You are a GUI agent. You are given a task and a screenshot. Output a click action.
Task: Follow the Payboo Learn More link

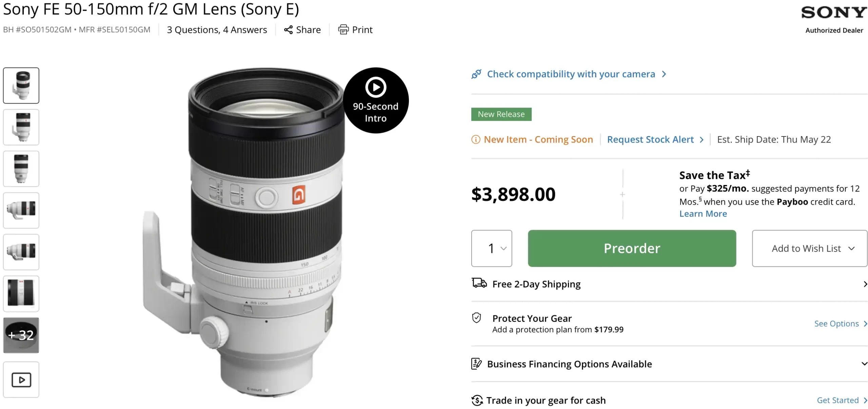tap(703, 214)
